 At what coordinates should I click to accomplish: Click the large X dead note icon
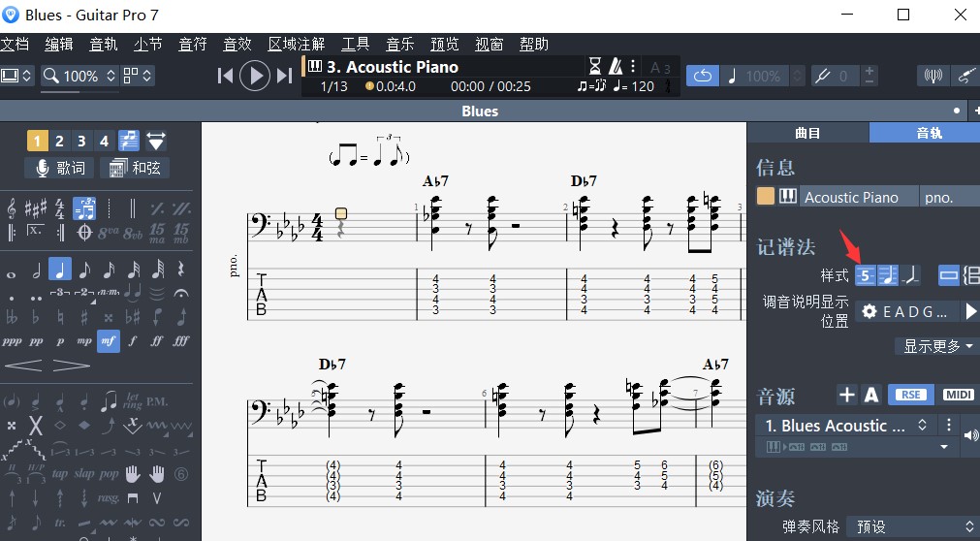[x=36, y=426]
